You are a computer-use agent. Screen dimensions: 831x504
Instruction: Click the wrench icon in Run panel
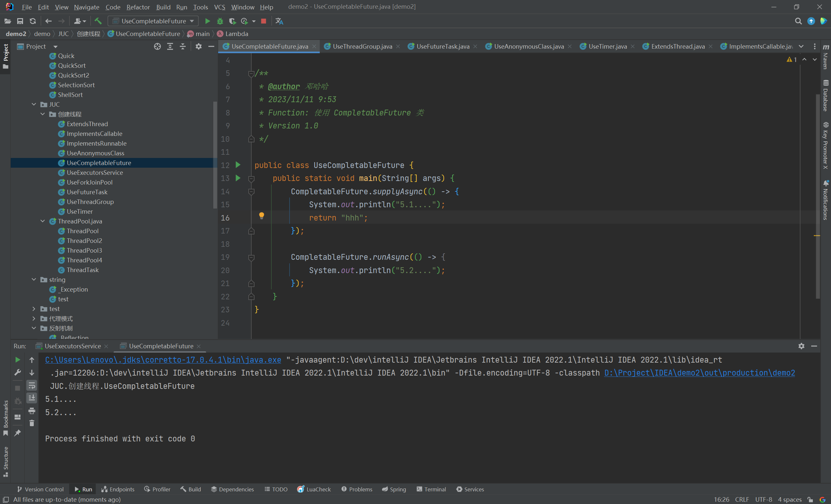[x=18, y=372]
